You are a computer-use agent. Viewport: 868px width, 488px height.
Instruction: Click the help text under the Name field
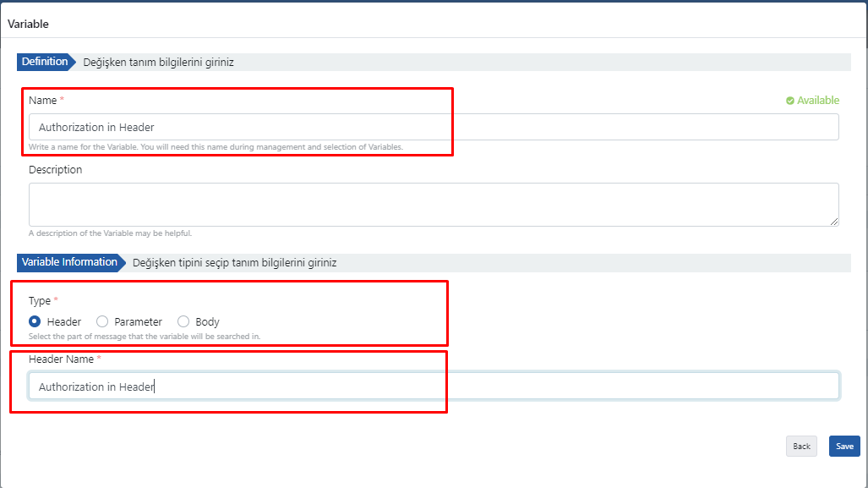(216, 147)
